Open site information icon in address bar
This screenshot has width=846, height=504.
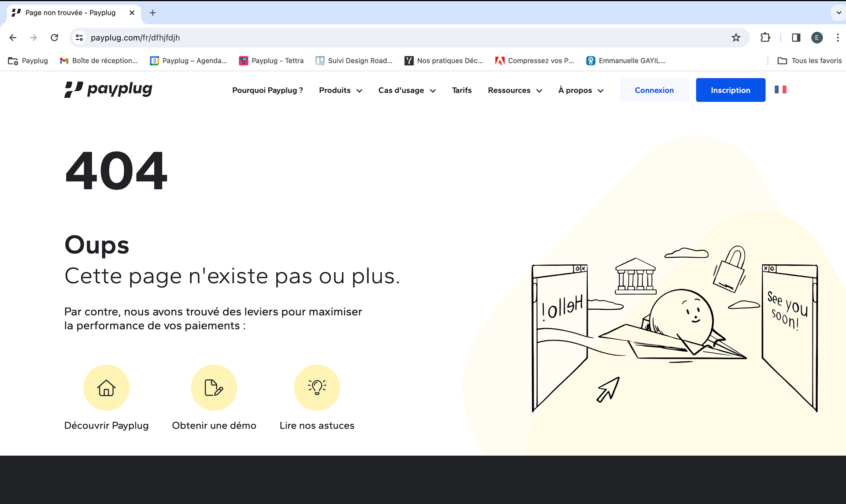[x=79, y=37]
